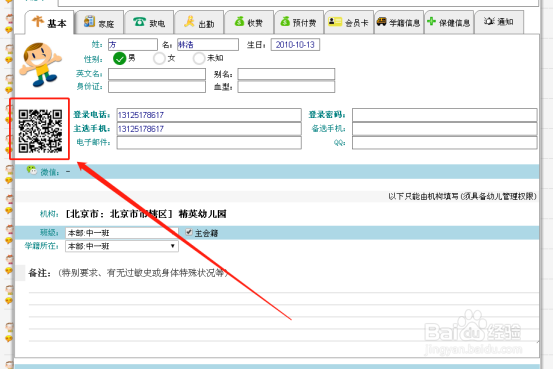
Task: Click the 身份证 input field
Action: pos(157,87)
